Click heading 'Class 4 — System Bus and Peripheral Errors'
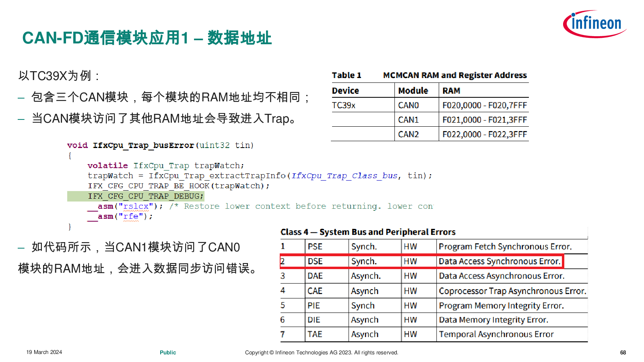 (368, 232)
